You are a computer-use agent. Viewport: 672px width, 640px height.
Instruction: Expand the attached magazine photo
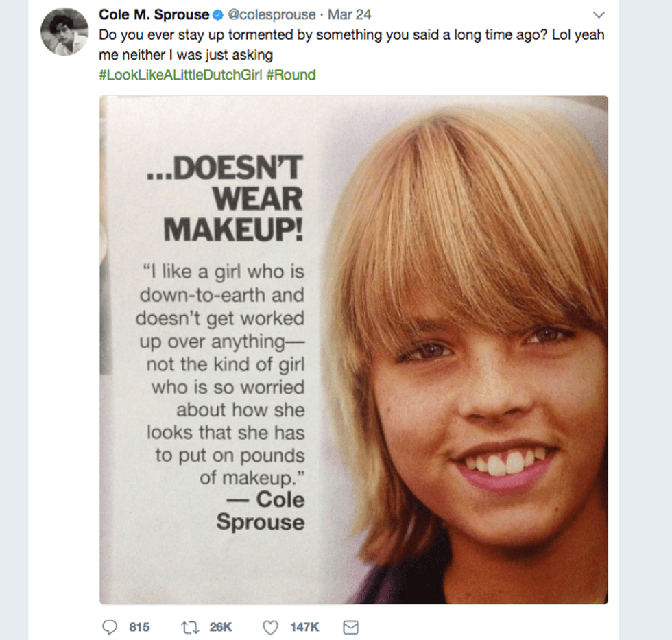466,350
